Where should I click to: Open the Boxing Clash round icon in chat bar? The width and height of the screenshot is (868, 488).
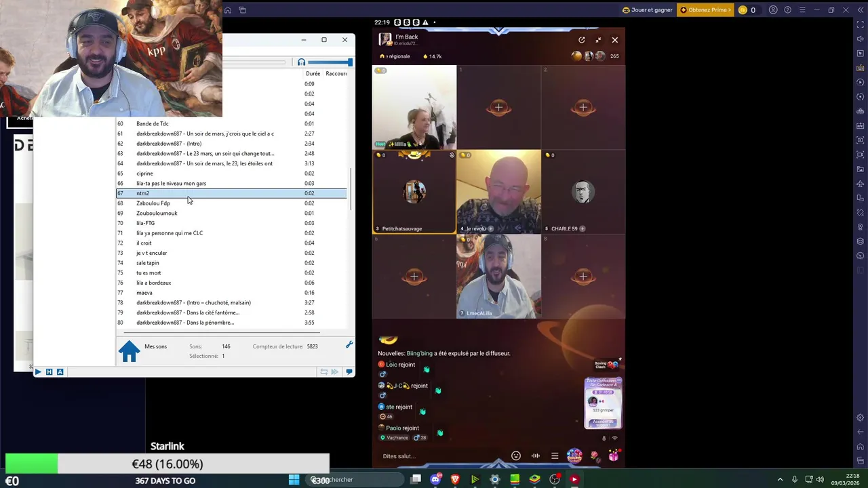[x=574, y=456]
